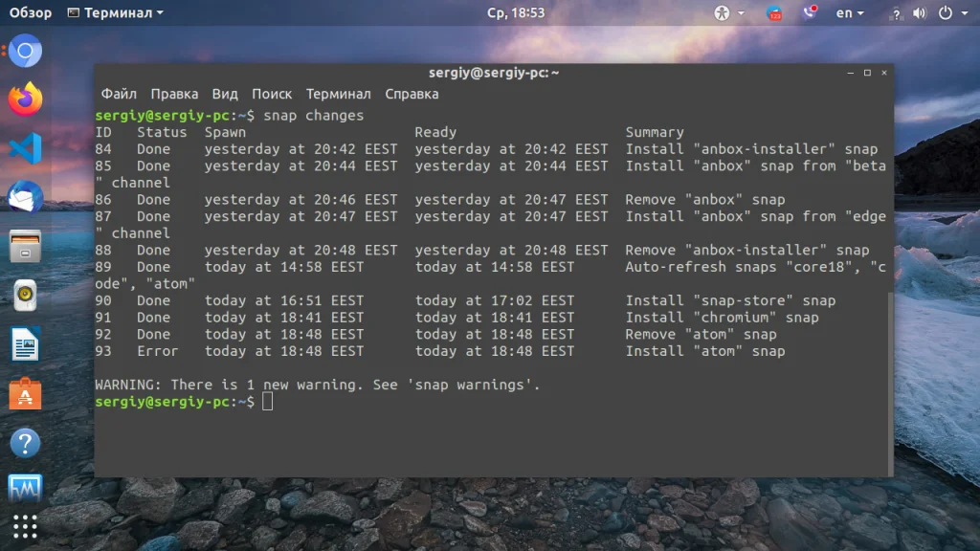Click 'Install "atom" snap' summary
980x551 pixels.
pos(705,351)
